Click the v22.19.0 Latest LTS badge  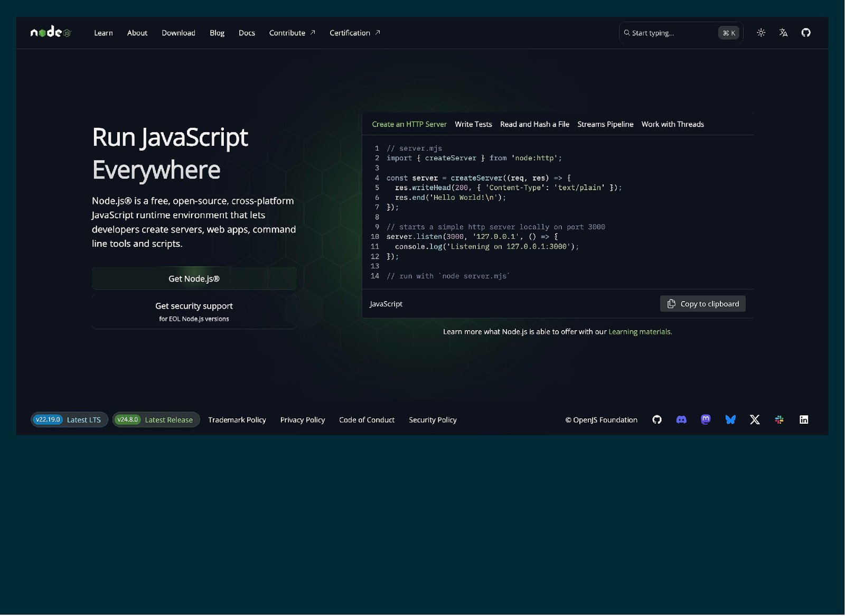click(x=69, y=420)
